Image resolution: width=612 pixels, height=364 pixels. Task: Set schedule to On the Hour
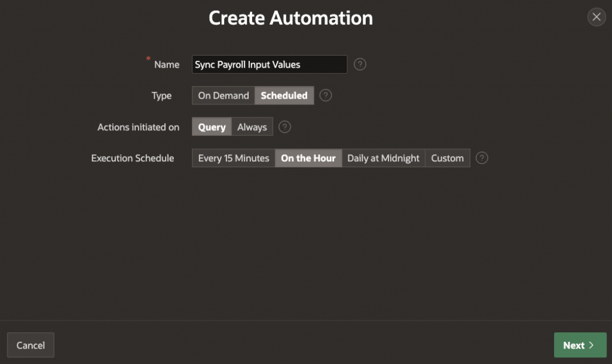[308, 158]
